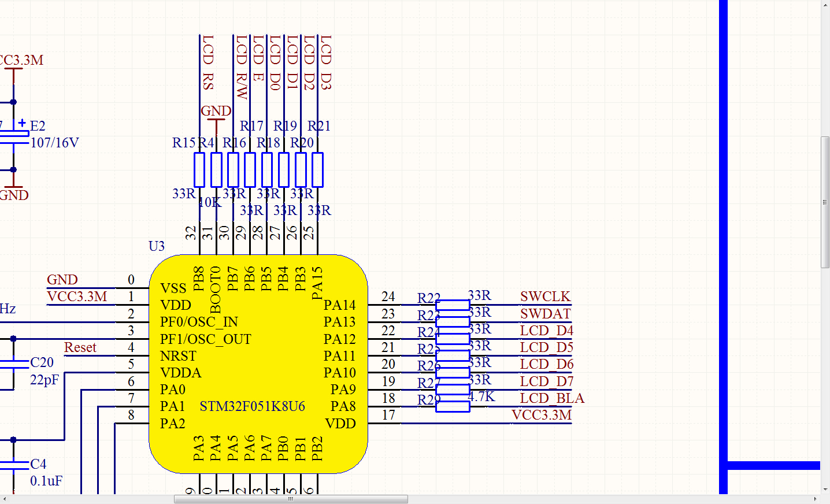Click the vertical scrollbar thumb

pyautogui.click(x=825, y=202)
